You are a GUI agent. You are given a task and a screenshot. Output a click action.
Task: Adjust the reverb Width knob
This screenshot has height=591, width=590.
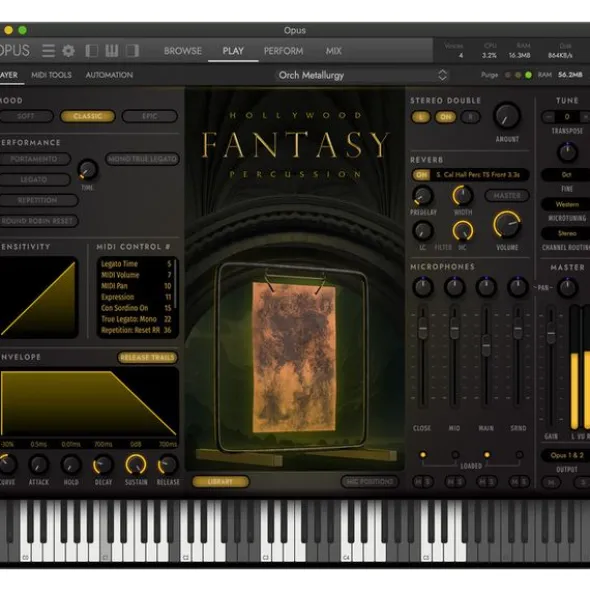463,195
